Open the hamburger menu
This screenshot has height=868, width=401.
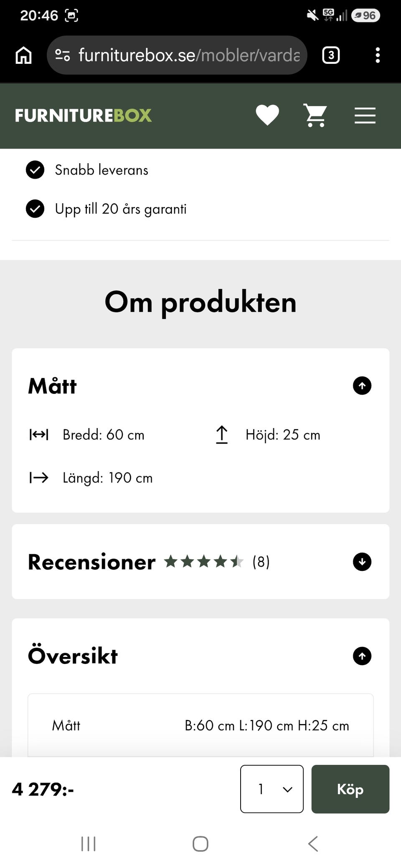pos(365,116)
